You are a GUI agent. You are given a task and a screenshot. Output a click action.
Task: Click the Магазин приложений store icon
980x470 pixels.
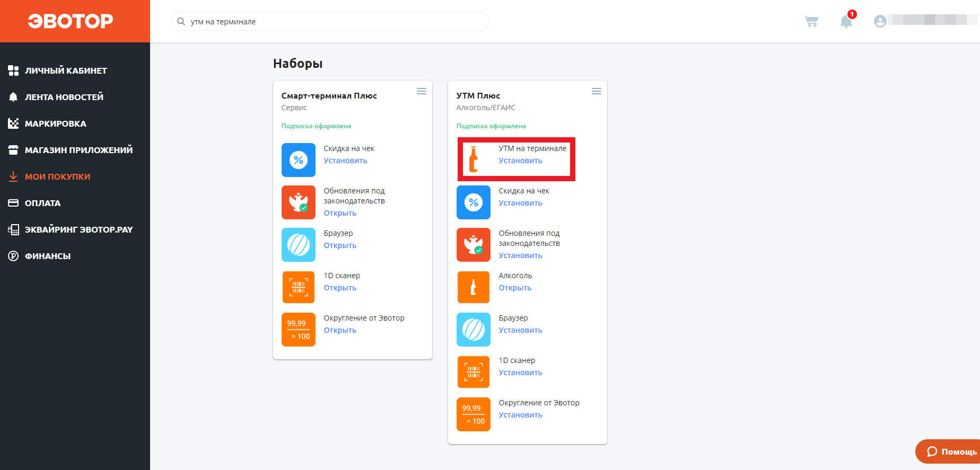pyautogui.click(x=13, y=150)
